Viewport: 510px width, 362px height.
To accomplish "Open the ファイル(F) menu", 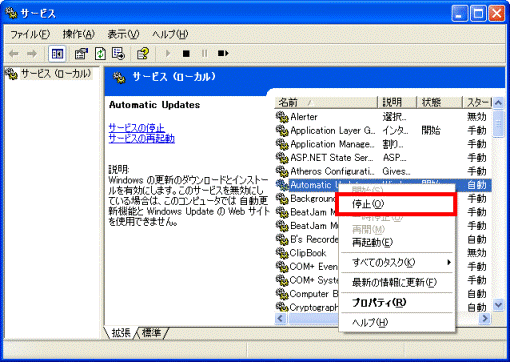I will point(30,34).
